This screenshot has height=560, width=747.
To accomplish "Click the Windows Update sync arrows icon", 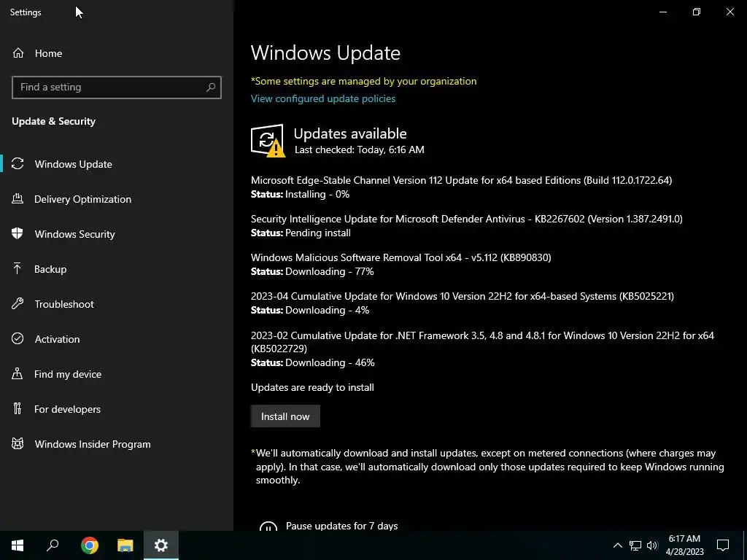I will click(x=18, y=164).
